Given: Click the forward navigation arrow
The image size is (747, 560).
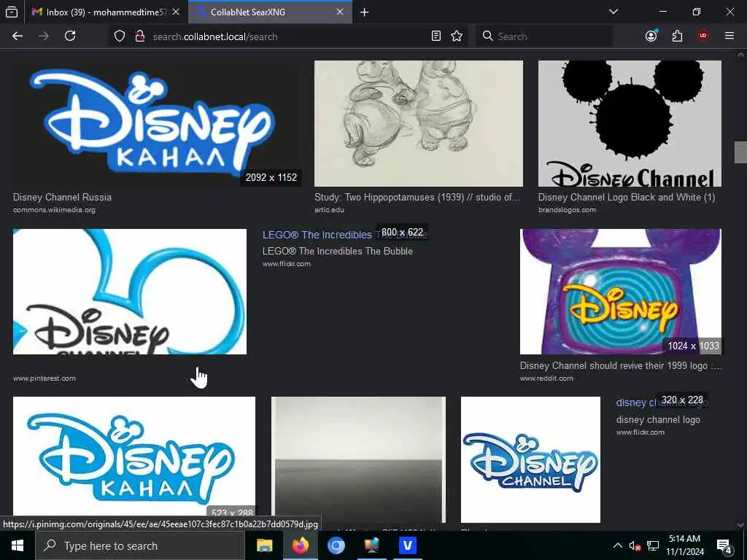Looking at the screenshot, I should (43, 36).
